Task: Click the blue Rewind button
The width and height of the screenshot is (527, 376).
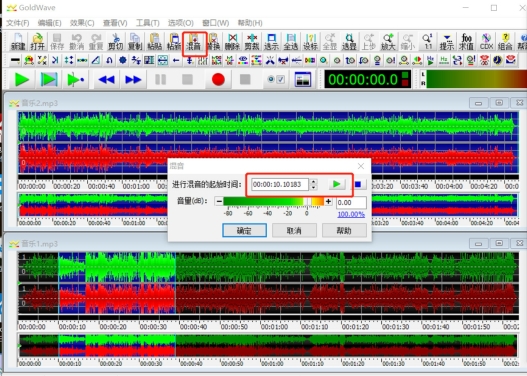Action: [107, 80]
